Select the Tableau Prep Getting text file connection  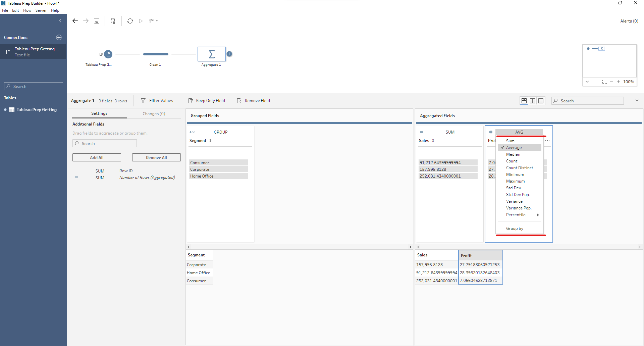(x=33, y=52)
